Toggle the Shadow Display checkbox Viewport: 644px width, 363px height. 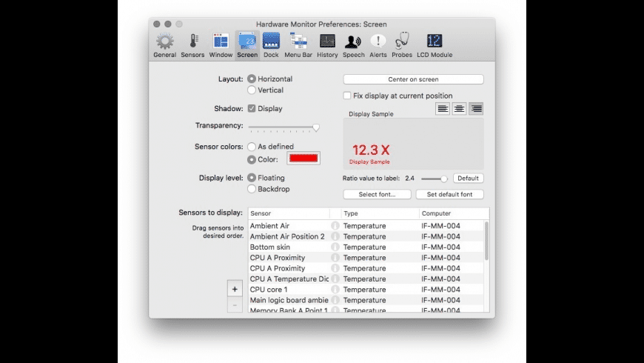click(252, 109)
